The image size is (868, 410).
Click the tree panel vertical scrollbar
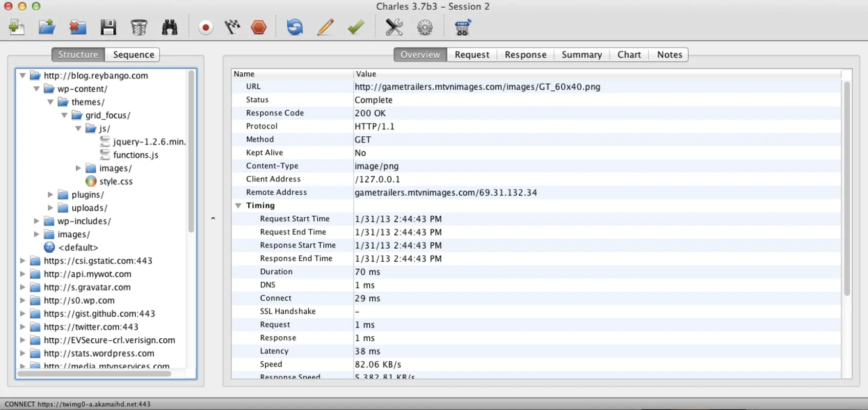[191, 151]
